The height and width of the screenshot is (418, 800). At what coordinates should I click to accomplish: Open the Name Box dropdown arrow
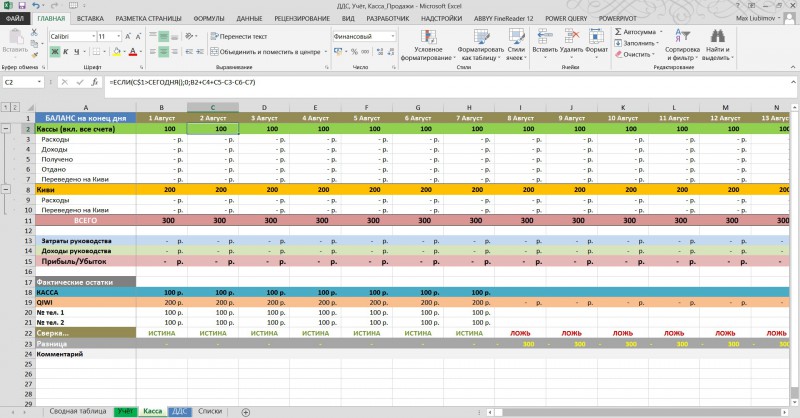[x=39, y=82]
